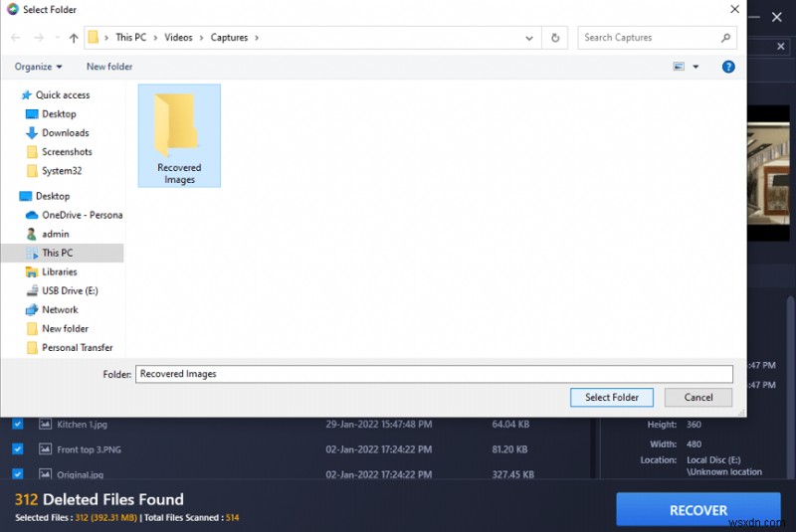Viewport: 796px width, 532px height.
Task: Select This PC in the sidebar
Action: tap(63, 253)
